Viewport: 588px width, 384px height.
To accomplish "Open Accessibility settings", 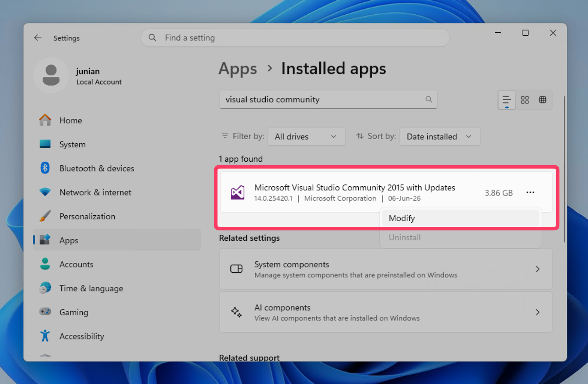I will coord(117,336).
